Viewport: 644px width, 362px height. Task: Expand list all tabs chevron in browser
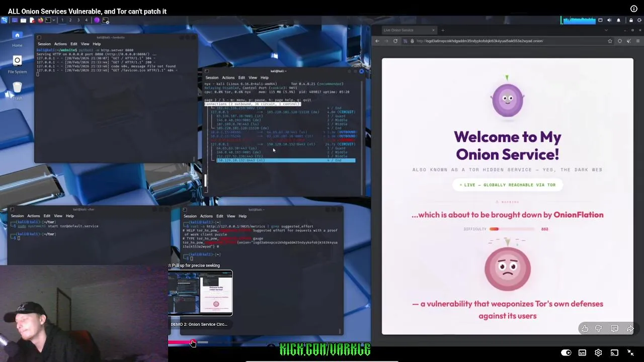click(x=606, y=30)
